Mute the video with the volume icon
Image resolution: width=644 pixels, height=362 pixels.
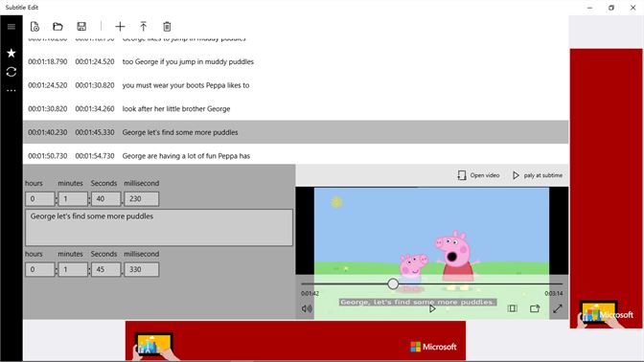[307, 308]
